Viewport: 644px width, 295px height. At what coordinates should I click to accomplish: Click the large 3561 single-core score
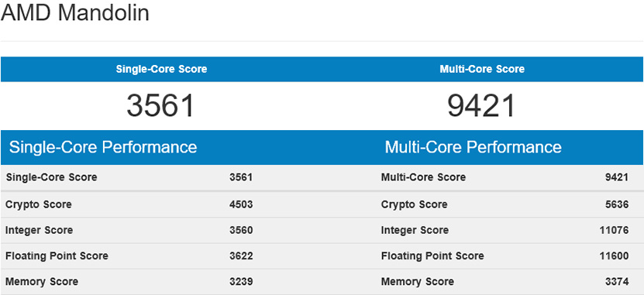coord(160,106)
